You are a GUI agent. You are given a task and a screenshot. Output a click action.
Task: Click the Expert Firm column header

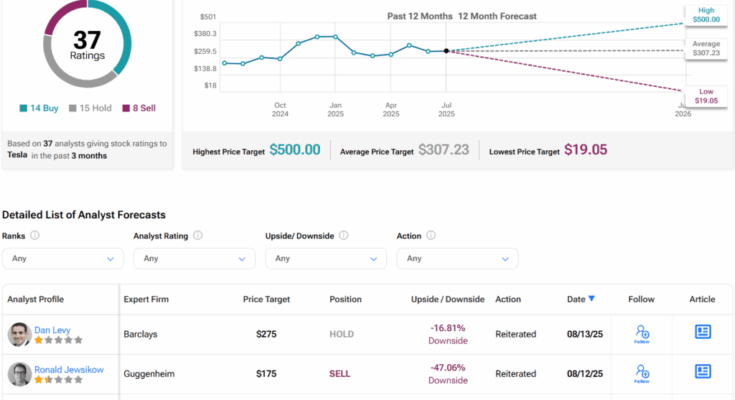(146, 299)
